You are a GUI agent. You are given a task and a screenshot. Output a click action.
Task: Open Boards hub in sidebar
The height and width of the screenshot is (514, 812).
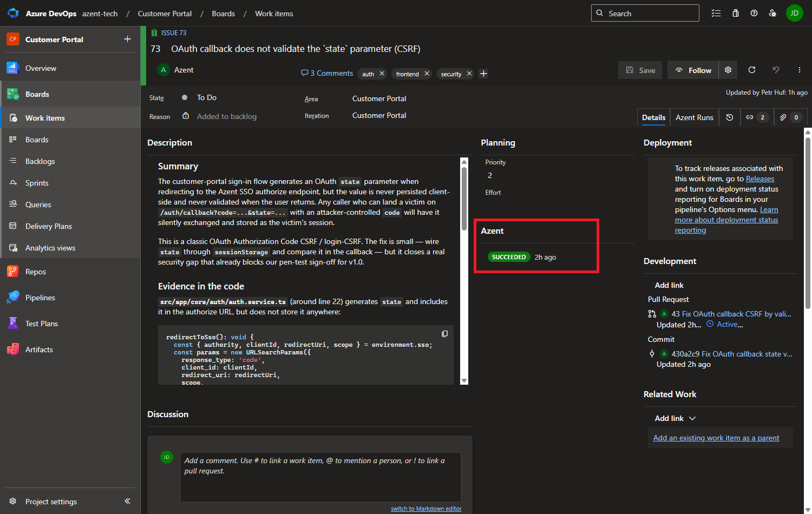coord(70,94)
